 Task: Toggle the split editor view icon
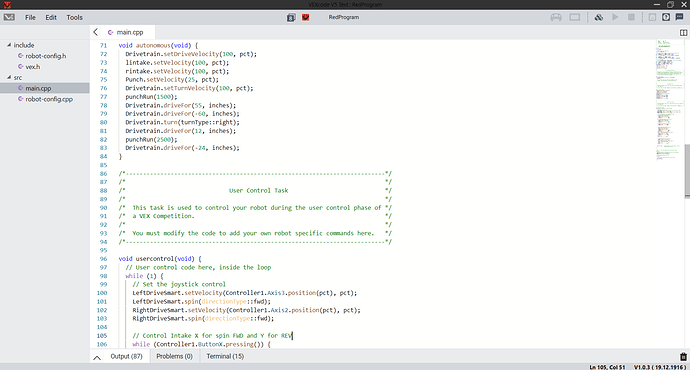(683, 33)
